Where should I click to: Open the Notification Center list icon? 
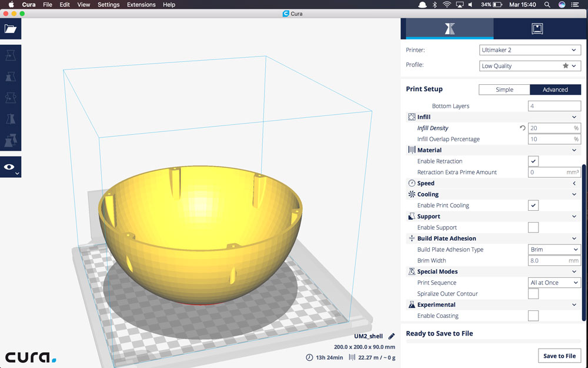click(574, 5)
